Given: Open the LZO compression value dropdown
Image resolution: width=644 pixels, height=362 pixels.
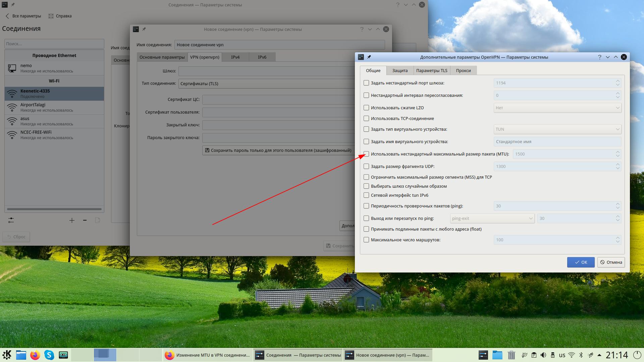Looking at the screenshot, I should click(x=557, y=108).
